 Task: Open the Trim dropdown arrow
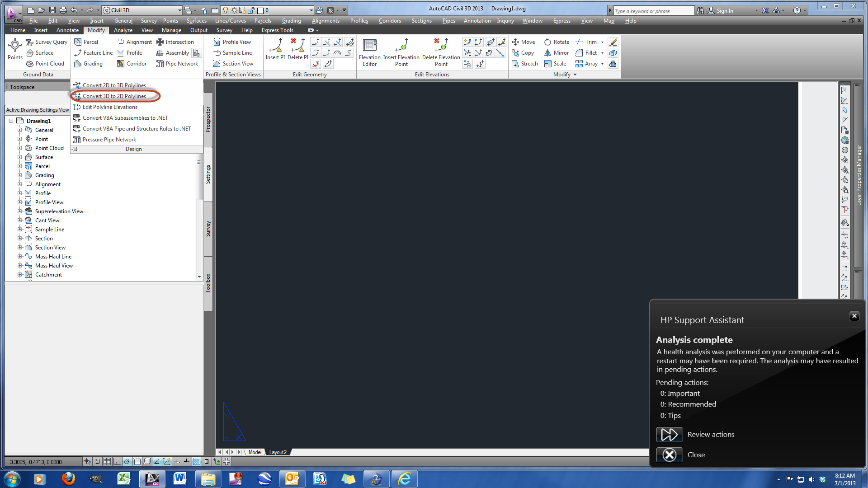(602, 42)
